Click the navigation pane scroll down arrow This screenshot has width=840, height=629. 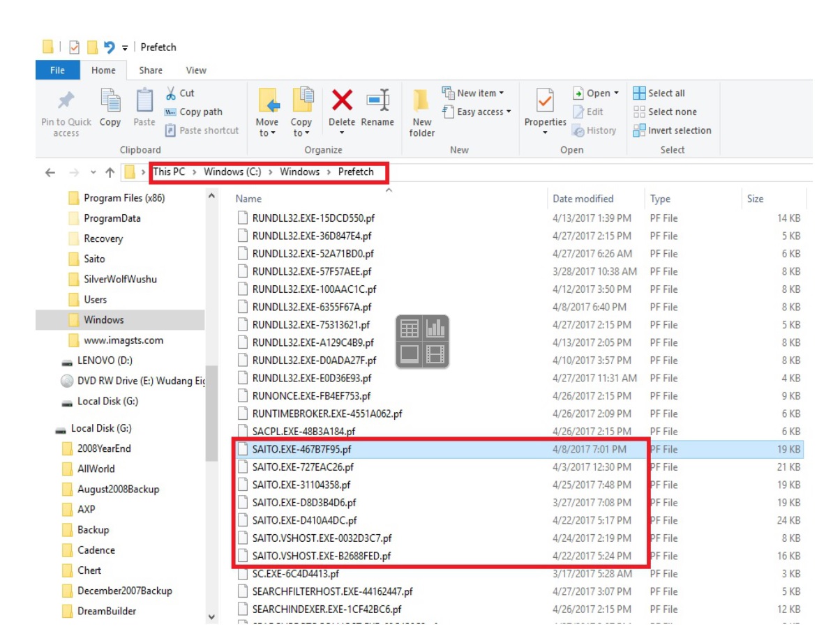click(x=211, y=616)
